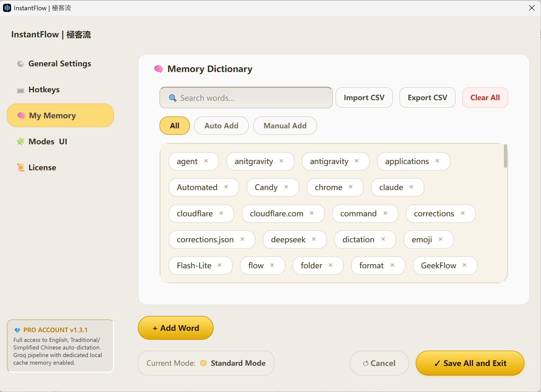The height and width of the screenshot is (392, 541).
Task: Remove 'antigravity' using its x icon
Action: tap(357, 161)
